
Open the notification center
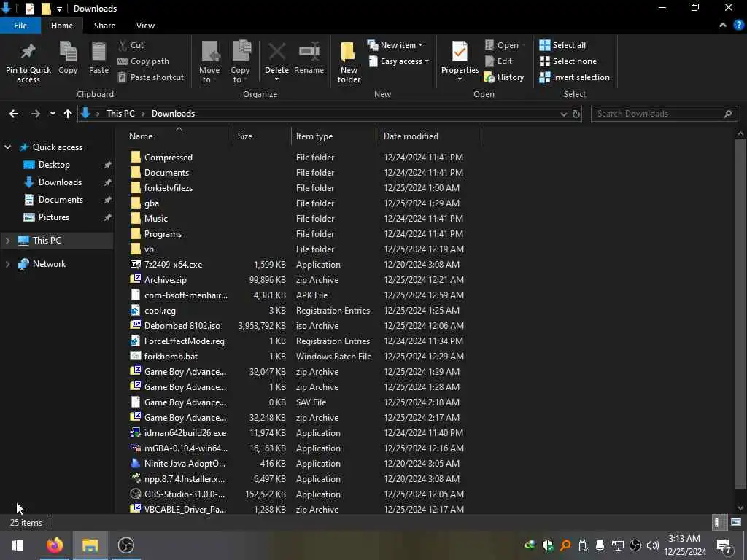(724, 545)
